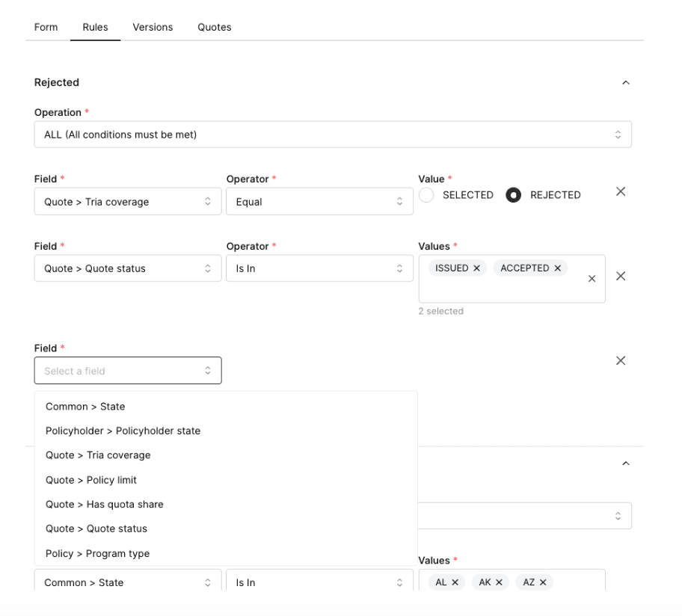The image size is (682, 616).
Task: Select the SELECTED radio option
Action: tap(426, 195)
